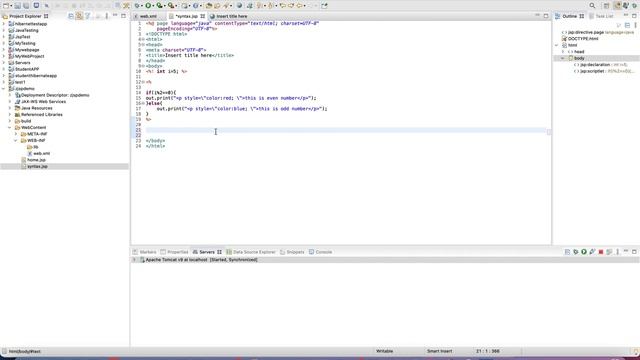Open the Properties tab

pos(174,252)
